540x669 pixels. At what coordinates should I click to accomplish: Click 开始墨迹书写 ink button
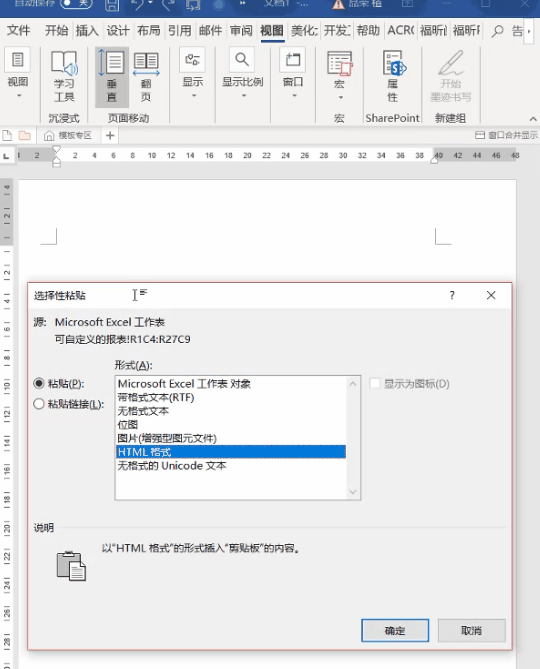(x=451, y=77)
